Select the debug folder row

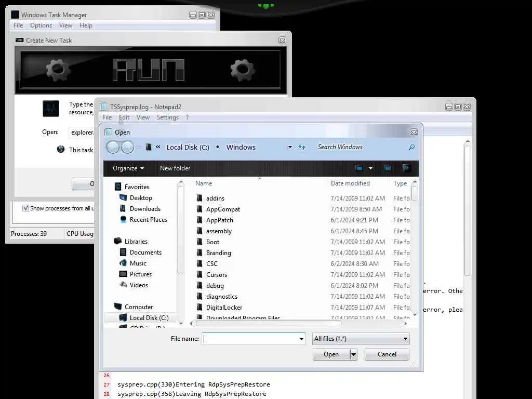[x=302, y=285]
